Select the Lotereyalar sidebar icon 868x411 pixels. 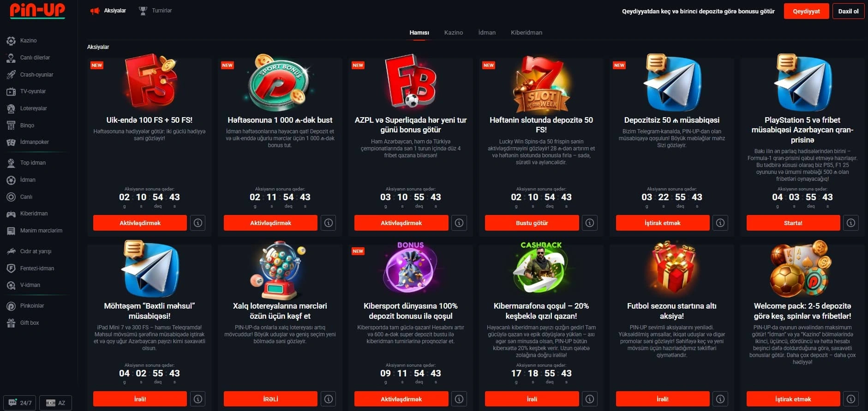click(x=11, y=108)
